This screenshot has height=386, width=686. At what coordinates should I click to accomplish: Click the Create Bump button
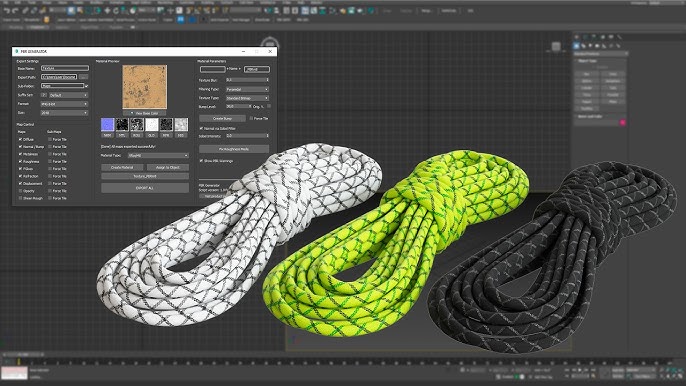pyautogui.click(x=222, y=119)
